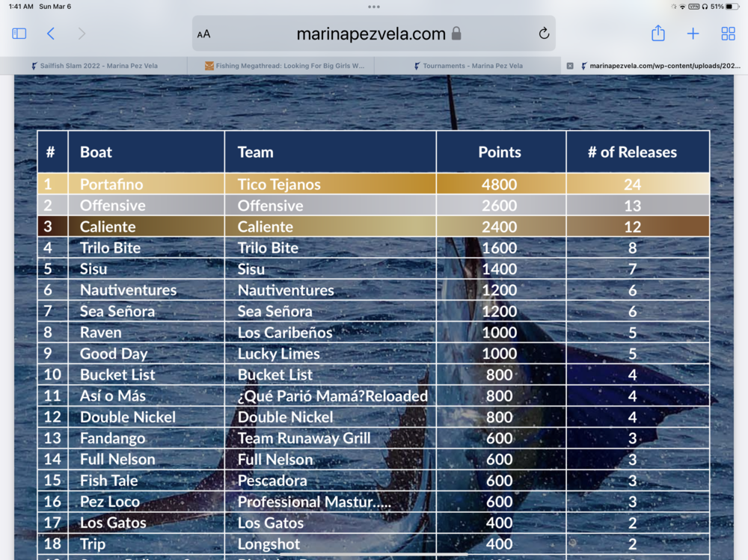Open the AA reader text options
The height and width of the screenshot is (560, 748).
(203, 34)
